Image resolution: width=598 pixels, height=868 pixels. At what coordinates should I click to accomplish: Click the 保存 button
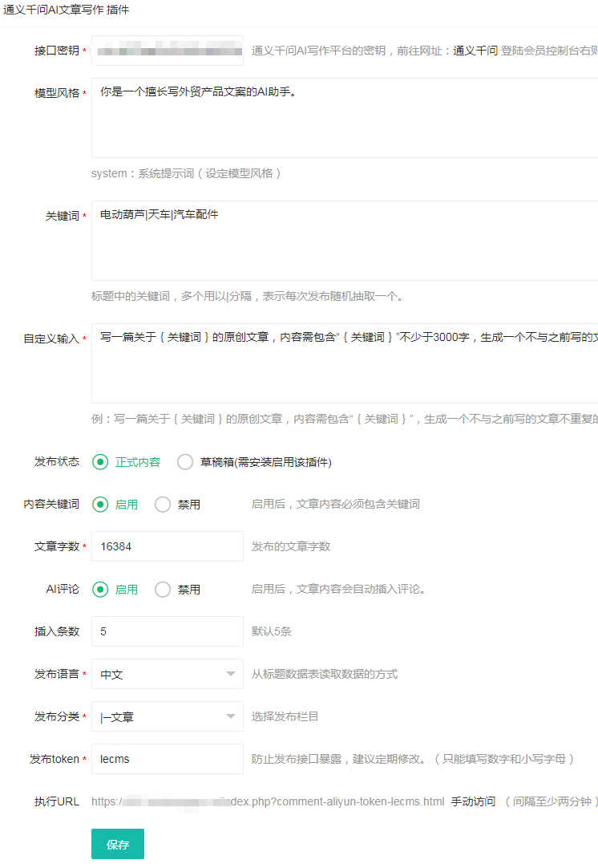coord(118,845)
